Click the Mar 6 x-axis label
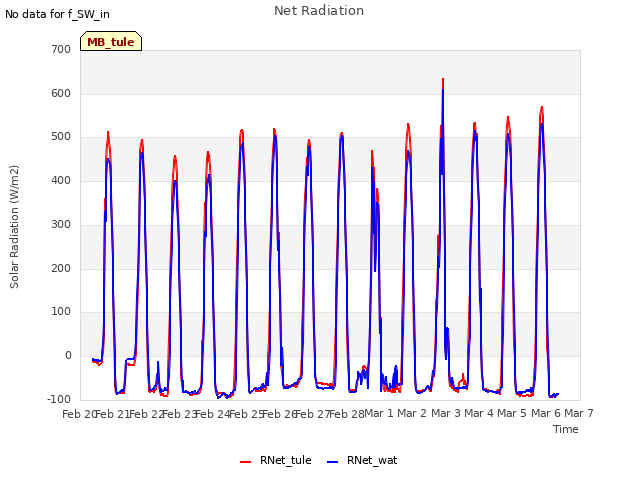 (546, 413)
